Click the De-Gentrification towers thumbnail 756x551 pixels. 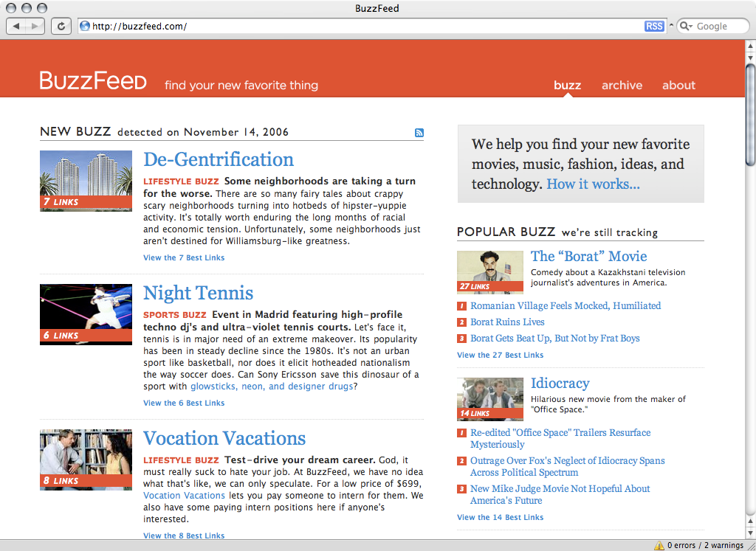pos(86,181)
